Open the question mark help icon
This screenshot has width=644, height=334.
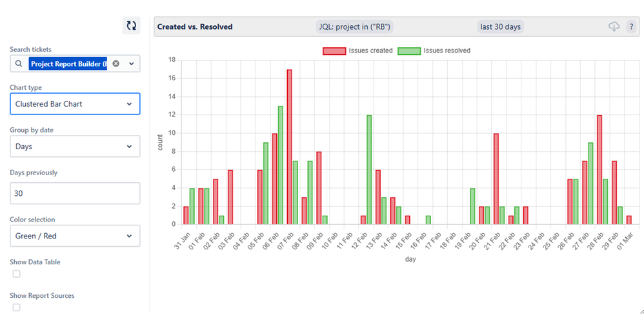[x=632, y=26]
